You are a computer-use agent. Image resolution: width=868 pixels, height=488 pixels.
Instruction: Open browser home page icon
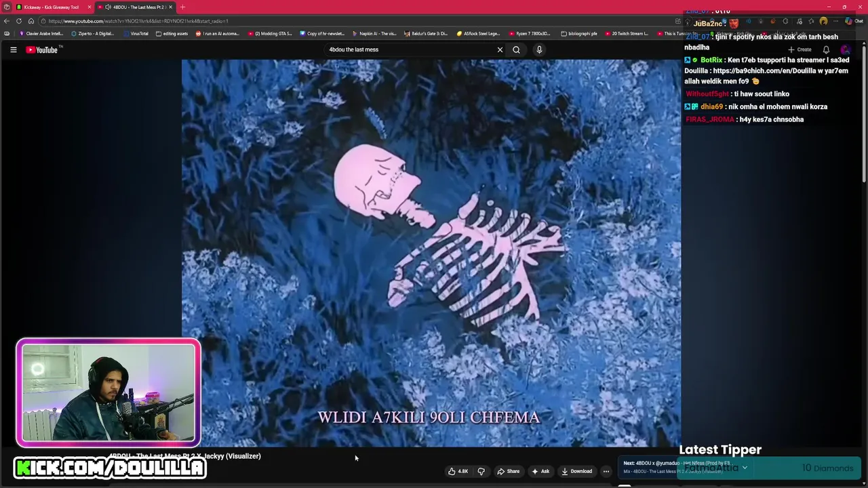coord(31,21)
